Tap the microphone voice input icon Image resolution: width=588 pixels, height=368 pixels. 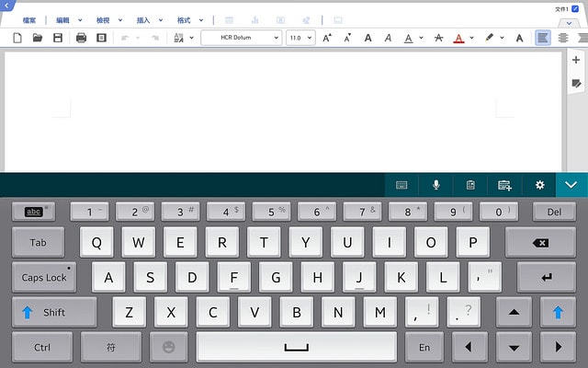[436, 185]
